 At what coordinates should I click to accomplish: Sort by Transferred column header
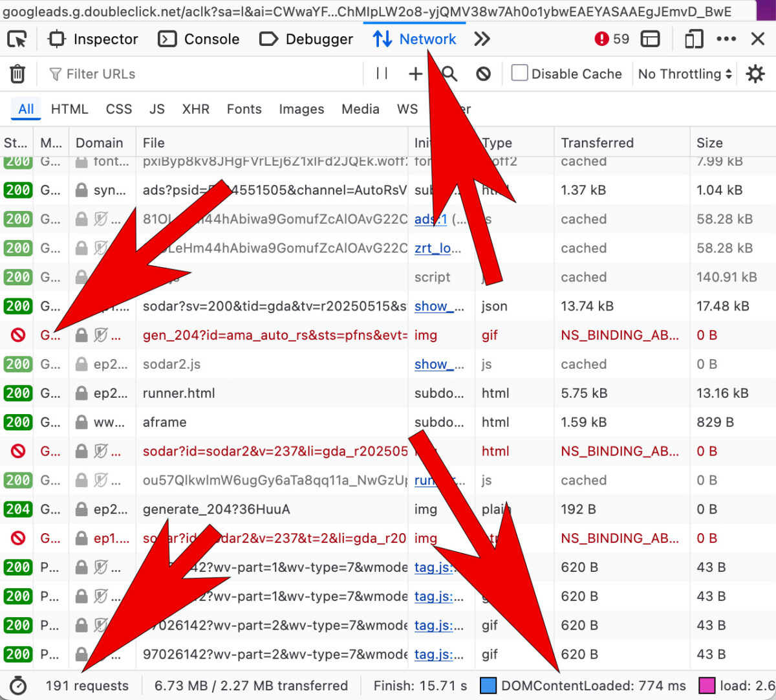(597, 143)
